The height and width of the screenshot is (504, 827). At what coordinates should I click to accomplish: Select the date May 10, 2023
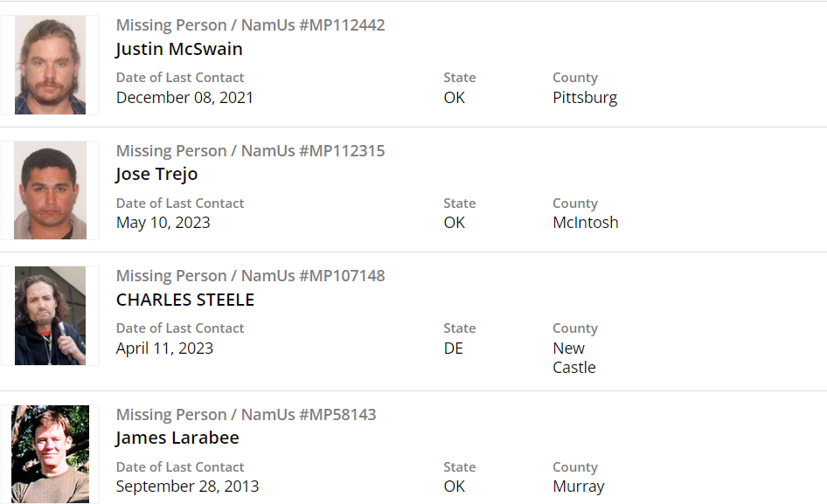pos(163,223)
